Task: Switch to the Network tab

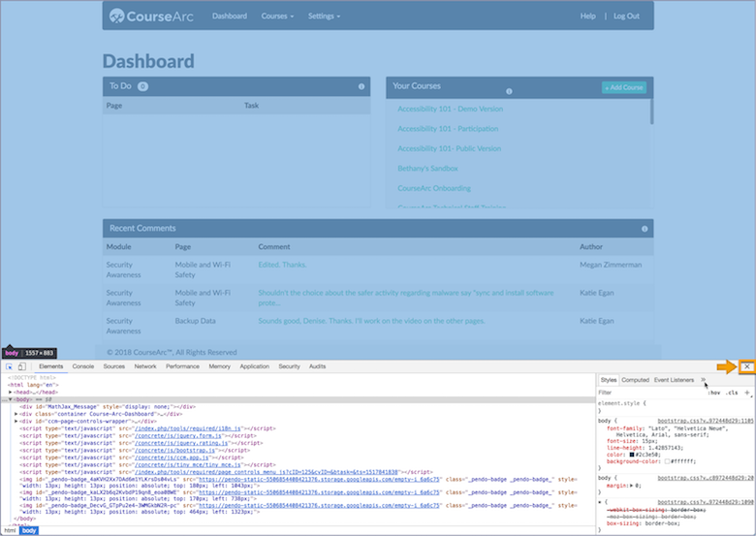Action: [x=145, y=366]
